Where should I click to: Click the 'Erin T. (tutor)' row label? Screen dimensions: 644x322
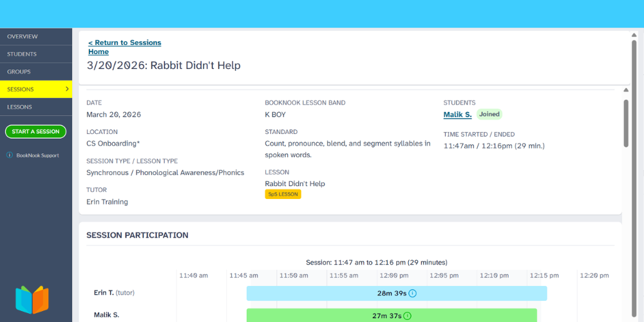(114, 293)
